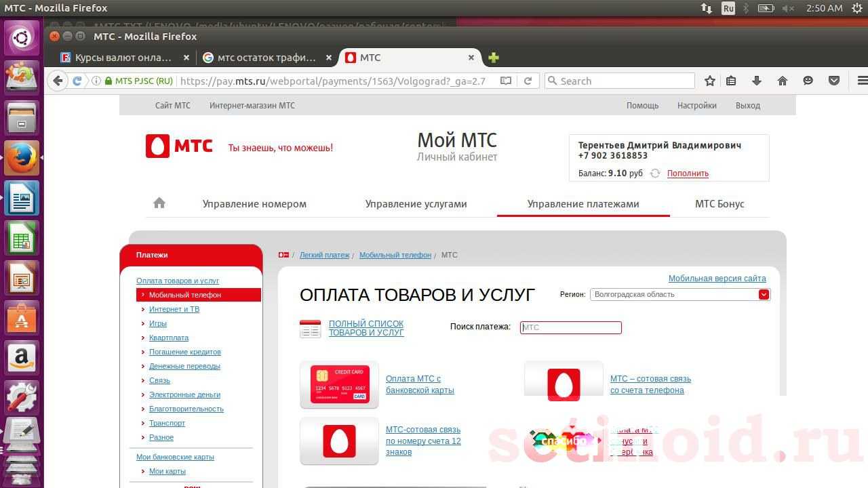Open the Files manager dock icon
Image resolution: width=868 pixels, height=488 pixels.
(22, 118)
